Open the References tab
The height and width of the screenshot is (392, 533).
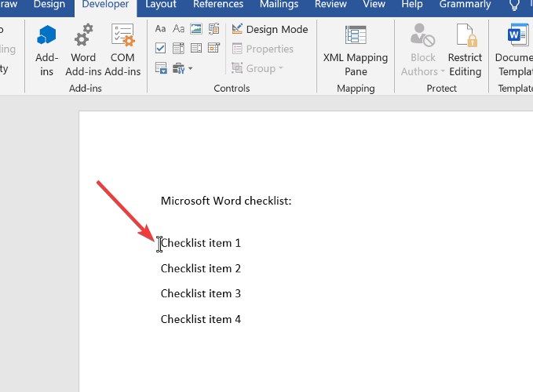coord(218,5)
